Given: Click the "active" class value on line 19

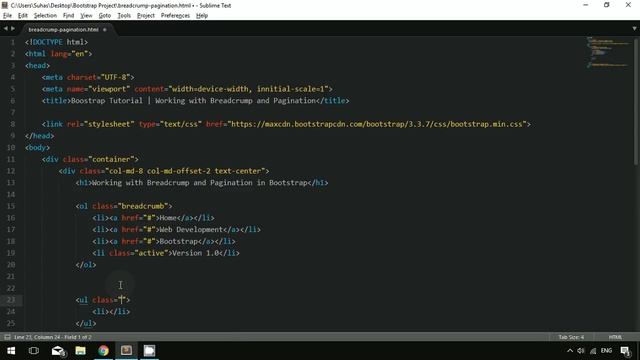Looking at the screenshot, I should 151,253.
